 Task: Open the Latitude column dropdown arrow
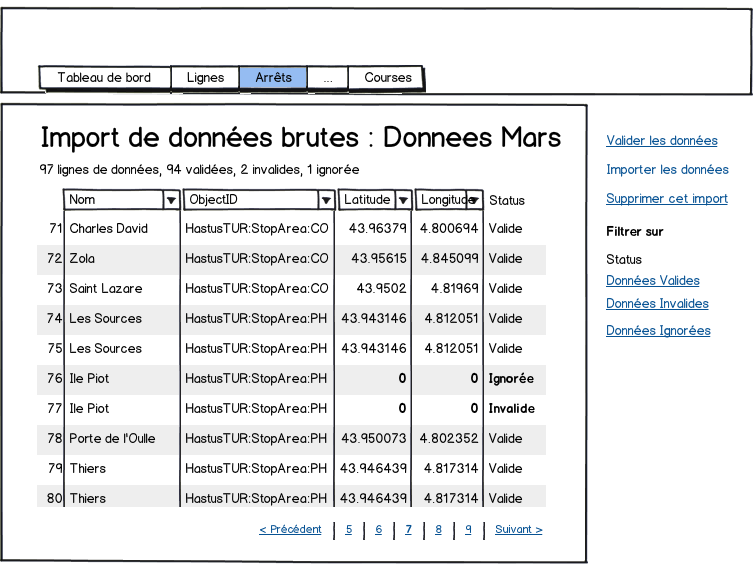tap(403, 200)
